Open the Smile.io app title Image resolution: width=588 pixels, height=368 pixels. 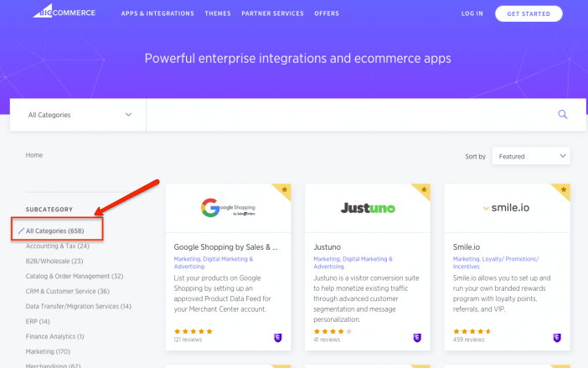point(467,246)
